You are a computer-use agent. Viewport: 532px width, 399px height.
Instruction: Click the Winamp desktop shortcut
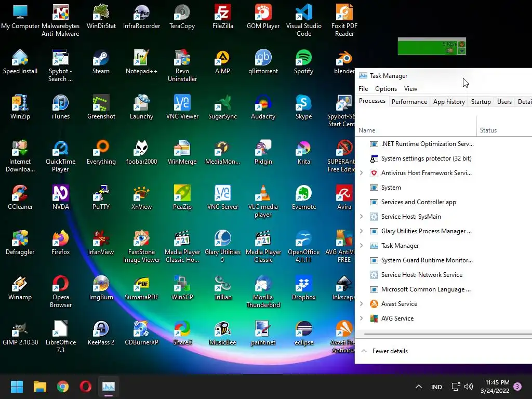[x=20, y=288]
